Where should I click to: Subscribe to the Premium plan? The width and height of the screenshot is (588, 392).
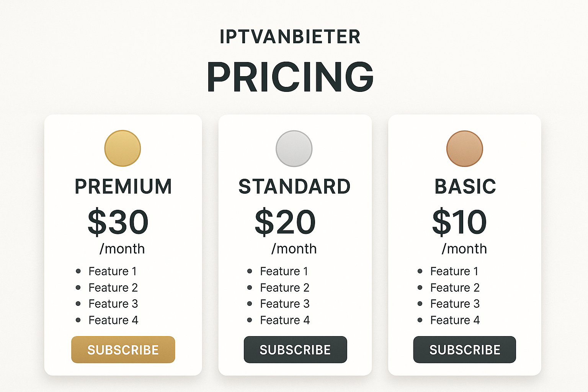click(123, 350)
